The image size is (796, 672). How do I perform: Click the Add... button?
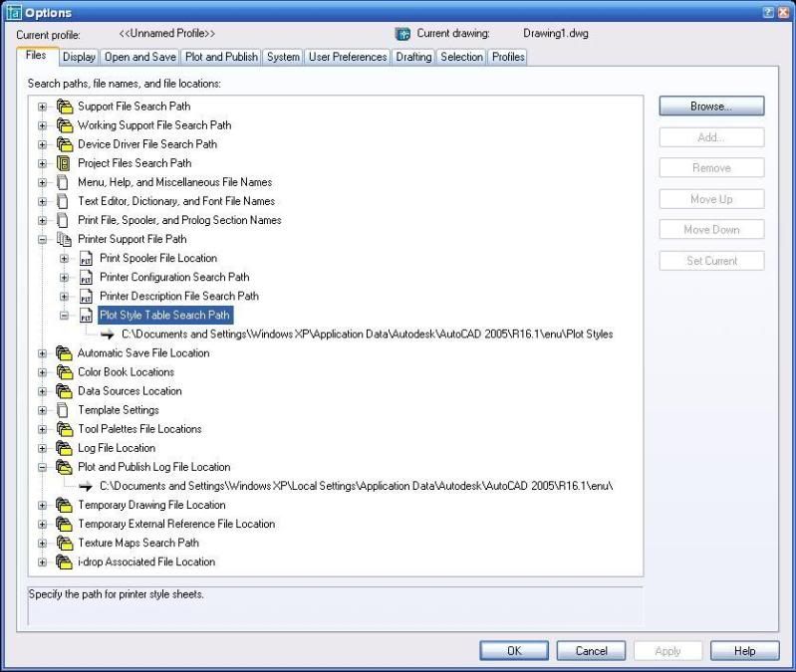tap(711, 137)
